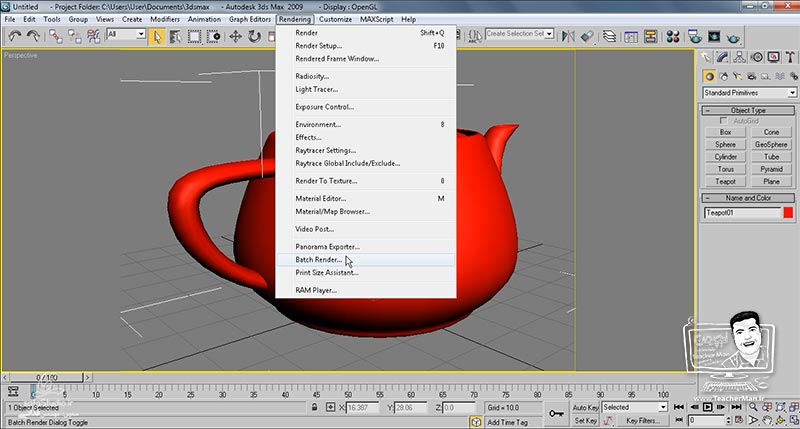Open Rendered Frame Window icon

click(714, 36)
